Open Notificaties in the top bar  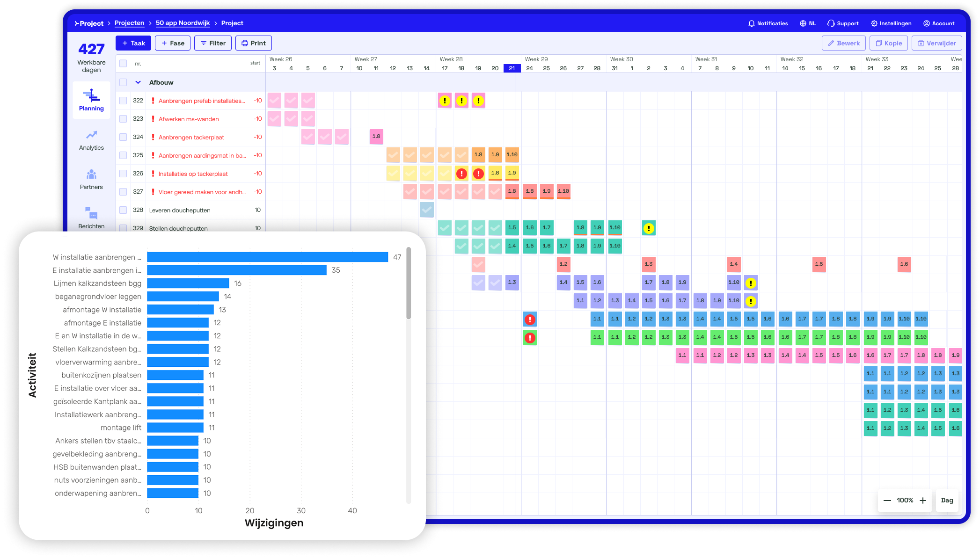[768, 23]
